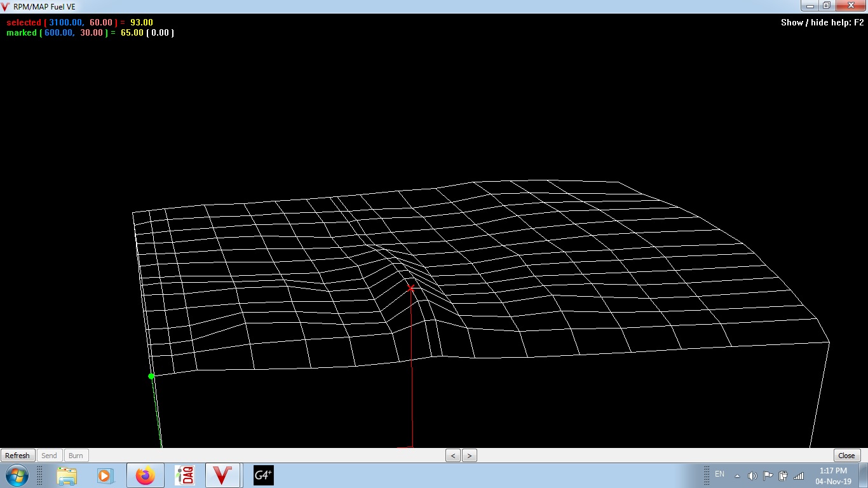This screenshot has height=488, width=868.
Task: Click the green marked point on mesh
Action: 151,376
